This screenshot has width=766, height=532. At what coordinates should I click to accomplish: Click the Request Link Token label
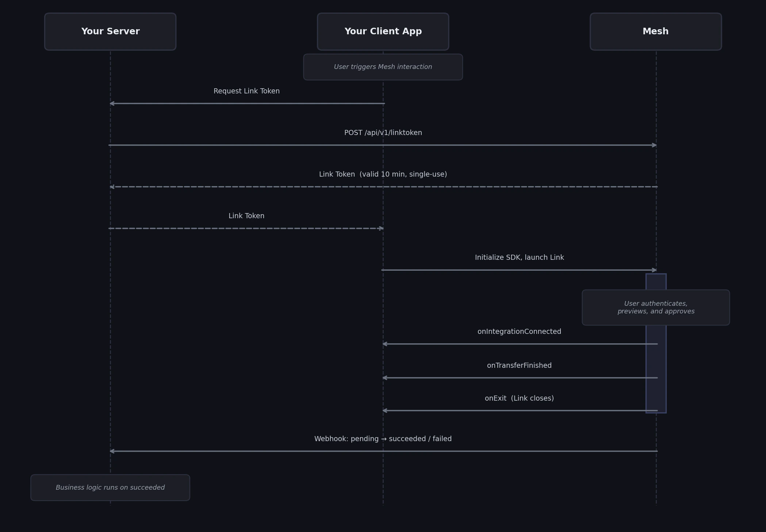tap(246, 91)
